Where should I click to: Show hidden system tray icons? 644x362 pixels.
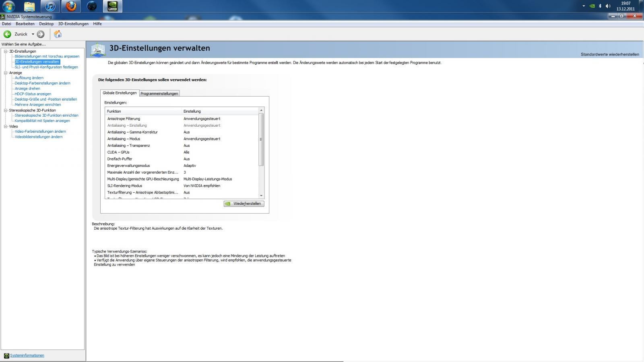584,6
